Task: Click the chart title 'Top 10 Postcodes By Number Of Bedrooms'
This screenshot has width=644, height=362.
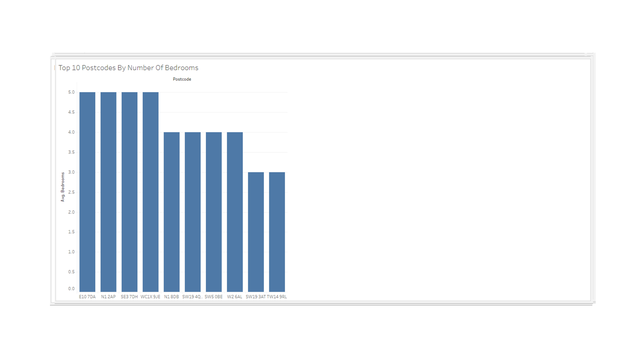Action: (x=128, y=68)
